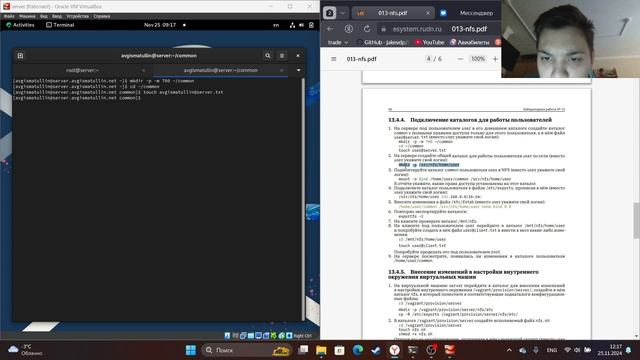The height and width of the screenshot is (360, 640).
Task: Open the browser profile/account icon
Action: coord(349,29)
